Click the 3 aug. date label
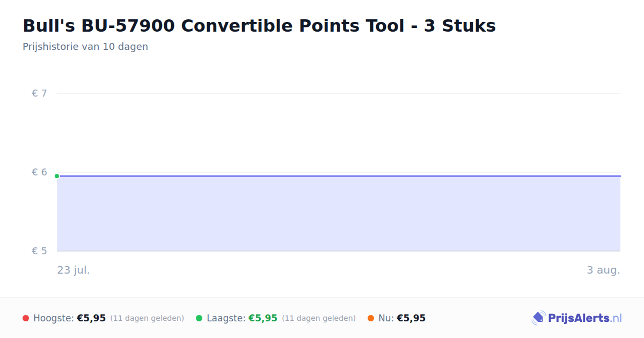Viewport: 644px width, 338px height. (x=603, y=270)
